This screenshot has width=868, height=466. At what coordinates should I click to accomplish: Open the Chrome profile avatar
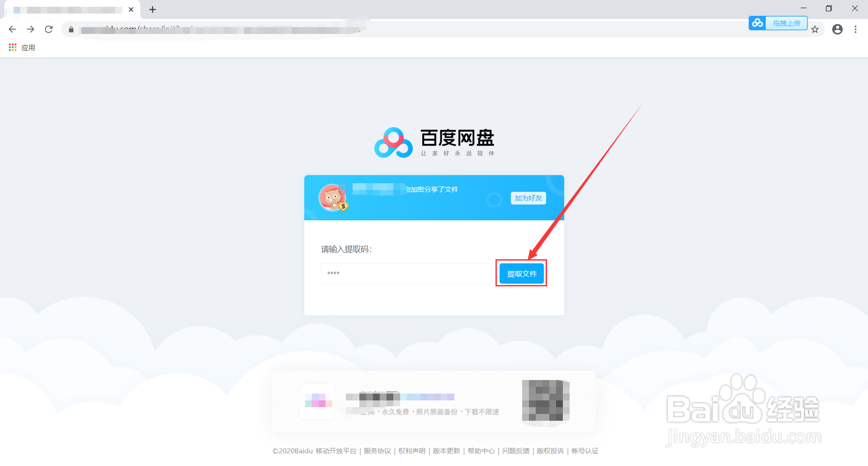point(838,29)
